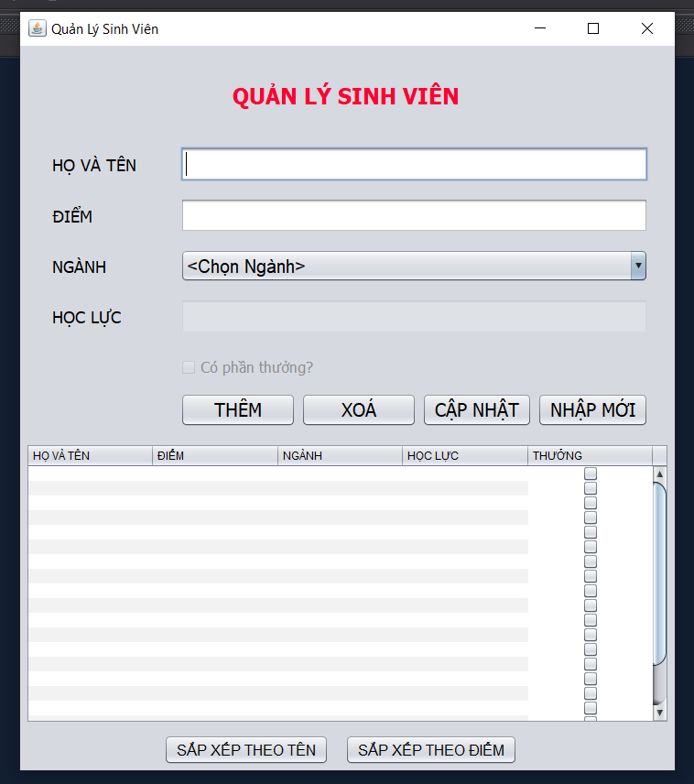Screen dimensions: 694x784
Task: Toggle the Có phần thưởng checkbox
Action: coord(189,367)
